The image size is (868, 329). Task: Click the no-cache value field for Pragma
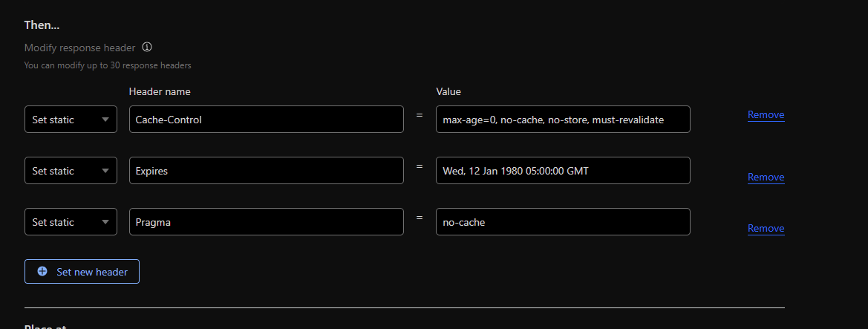tap(562, 222)
